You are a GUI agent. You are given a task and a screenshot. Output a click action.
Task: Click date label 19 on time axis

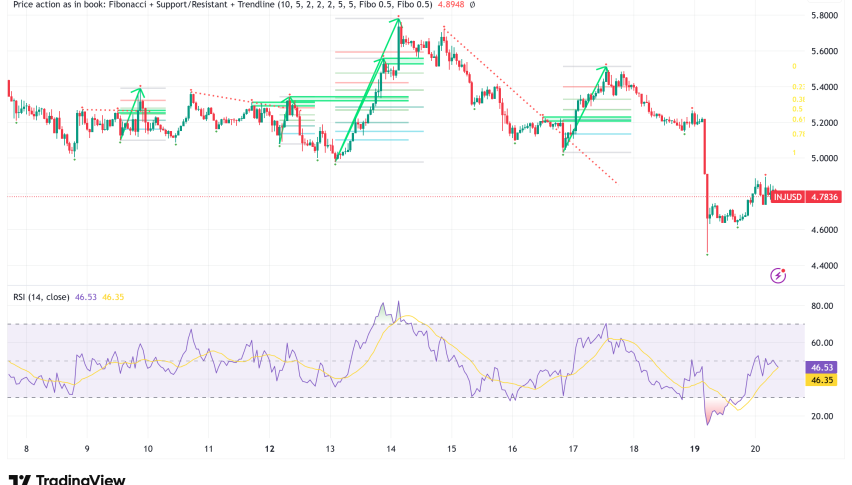point(696,449)
